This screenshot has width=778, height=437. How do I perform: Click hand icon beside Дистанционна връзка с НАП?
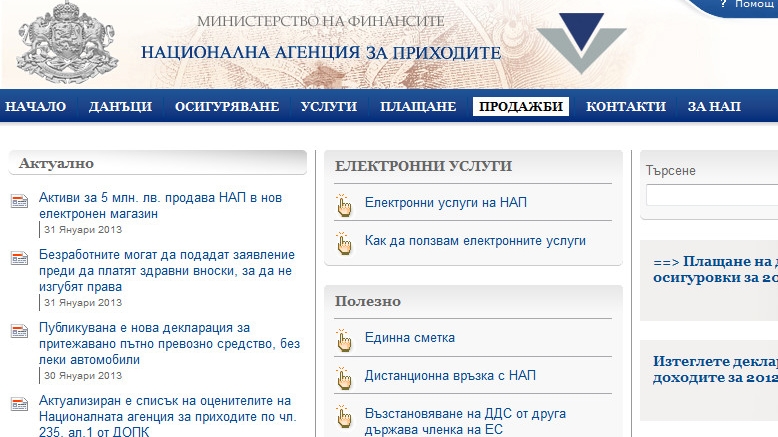pos(343,378)
